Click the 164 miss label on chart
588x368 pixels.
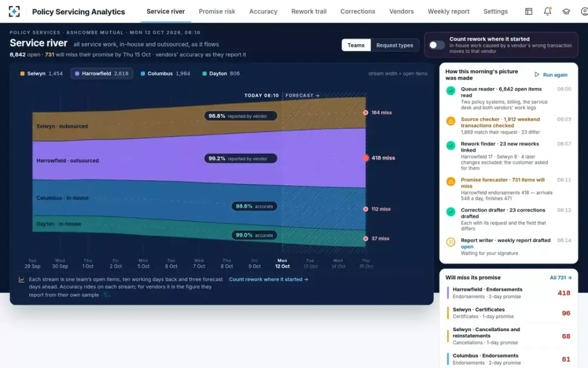point(382,112)
